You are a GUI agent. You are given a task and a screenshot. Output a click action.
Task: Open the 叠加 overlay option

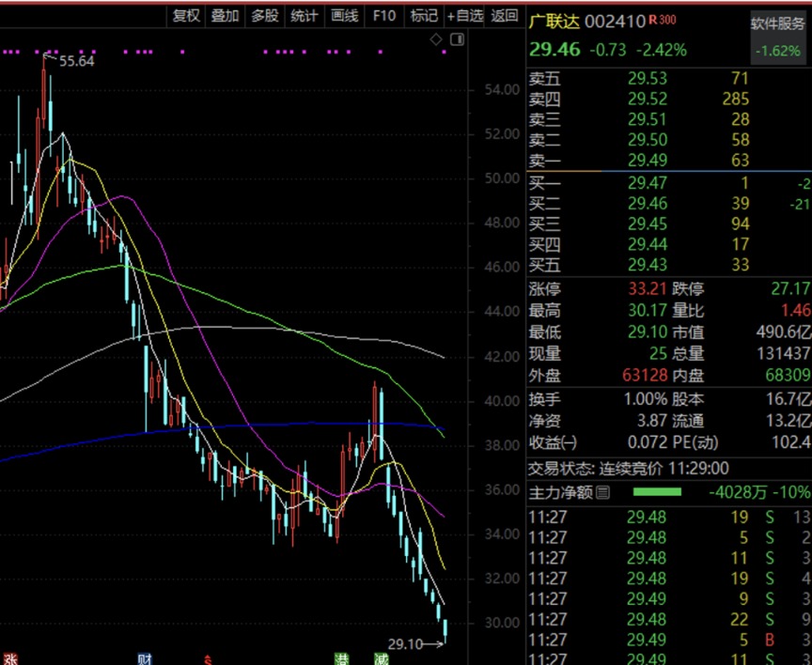(225, 16)
